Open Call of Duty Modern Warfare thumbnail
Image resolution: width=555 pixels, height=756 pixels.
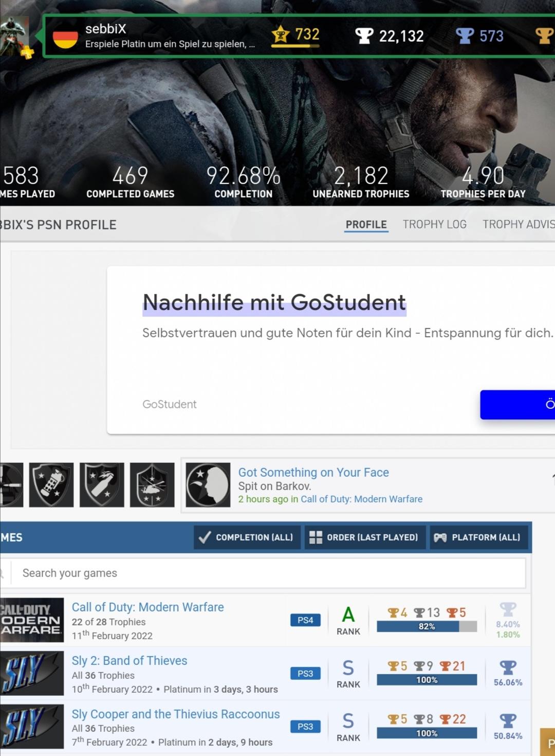(x=32, y=620)
